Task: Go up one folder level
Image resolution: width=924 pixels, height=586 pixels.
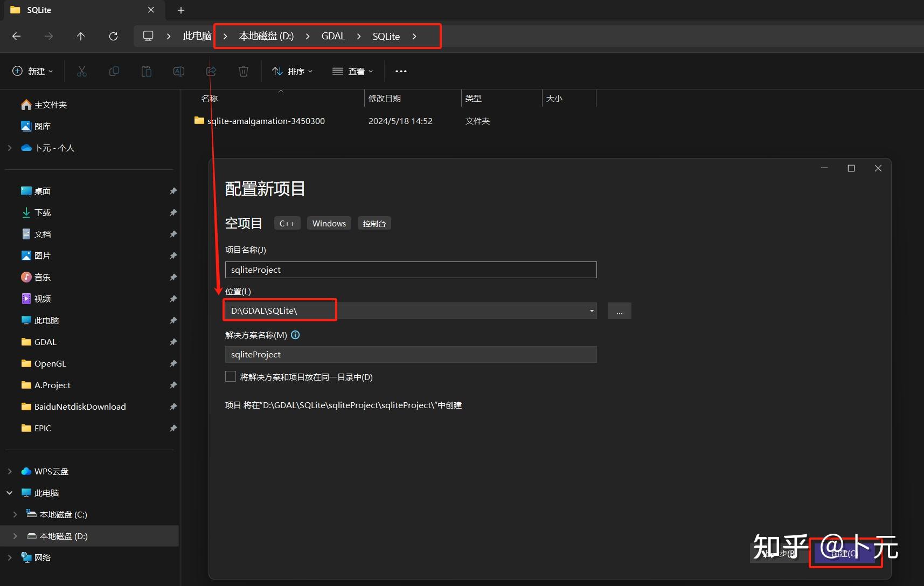Action: pyautogui.click(x=81, y=36)
